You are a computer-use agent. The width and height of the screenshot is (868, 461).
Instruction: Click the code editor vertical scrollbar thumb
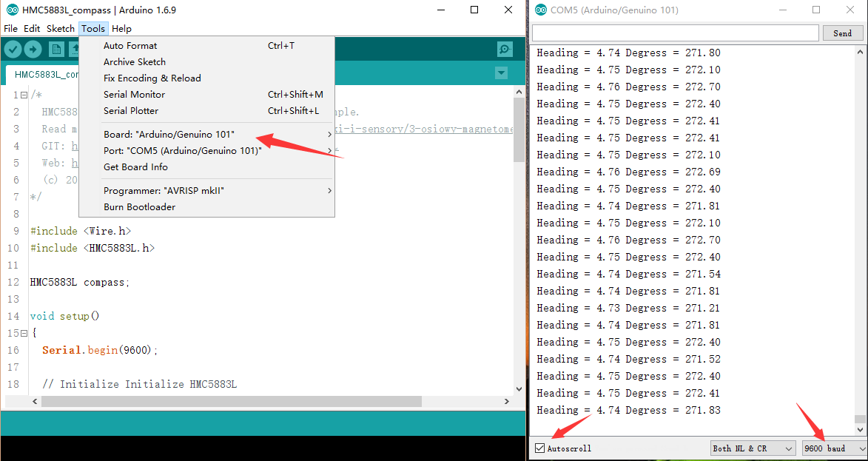point(519,130)
